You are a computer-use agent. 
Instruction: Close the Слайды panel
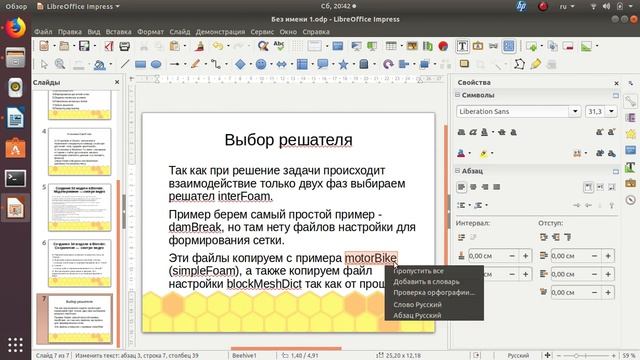pos(117,82)
